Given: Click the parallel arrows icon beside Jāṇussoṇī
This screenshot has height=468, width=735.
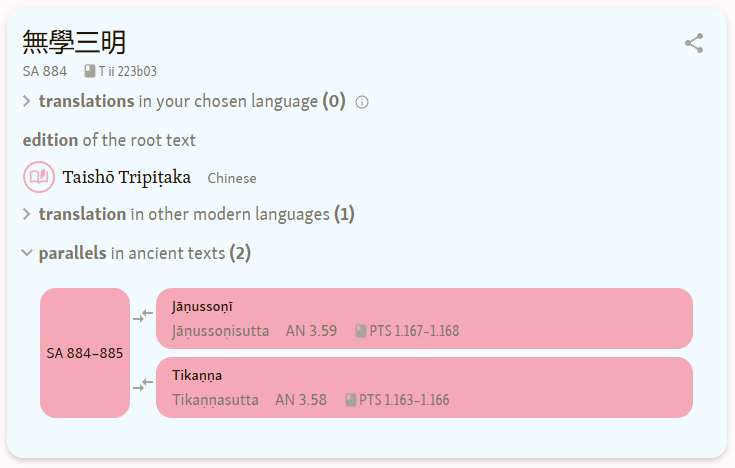Looking at the screenshot, I should [143, 316].
